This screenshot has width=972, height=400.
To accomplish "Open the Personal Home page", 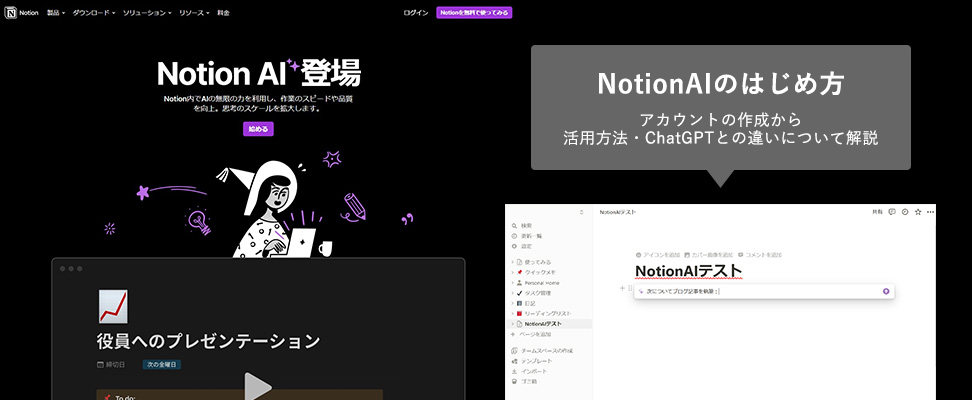I will pyautogui.click(x=542, y=283).
